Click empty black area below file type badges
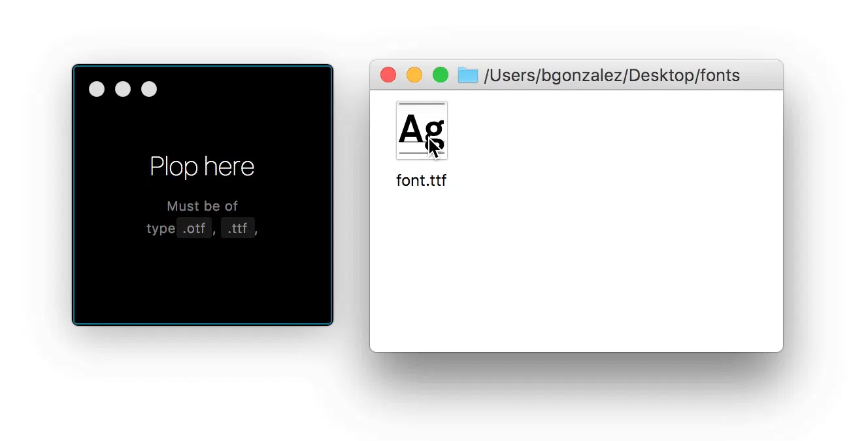This screenshot has height=441, width=868. 203,281
